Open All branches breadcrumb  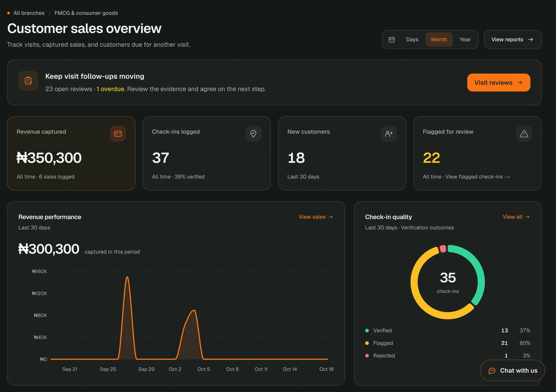[29, 13]
